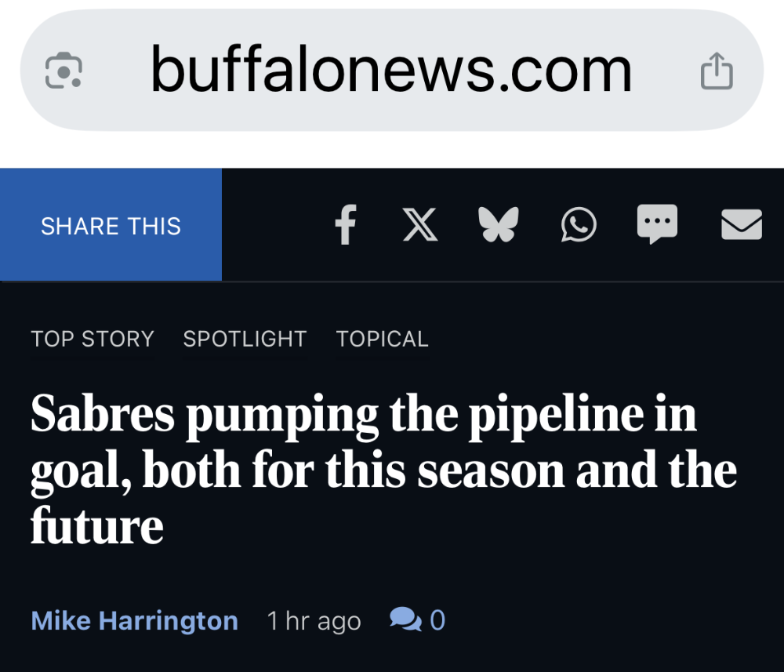Image resolution: width=784 pixels, height=672 pixels.
Task: Click the buffalonews.com URL text
Action: (391, 71)
